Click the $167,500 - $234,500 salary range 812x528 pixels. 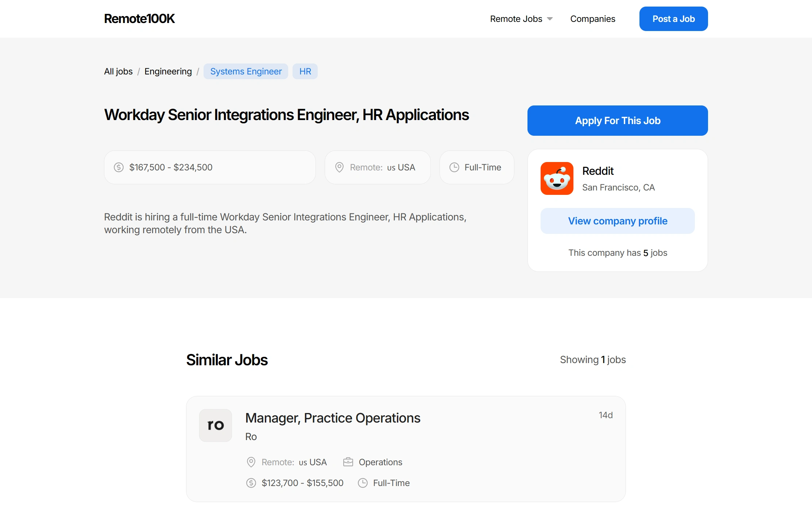tap(171, 167)
